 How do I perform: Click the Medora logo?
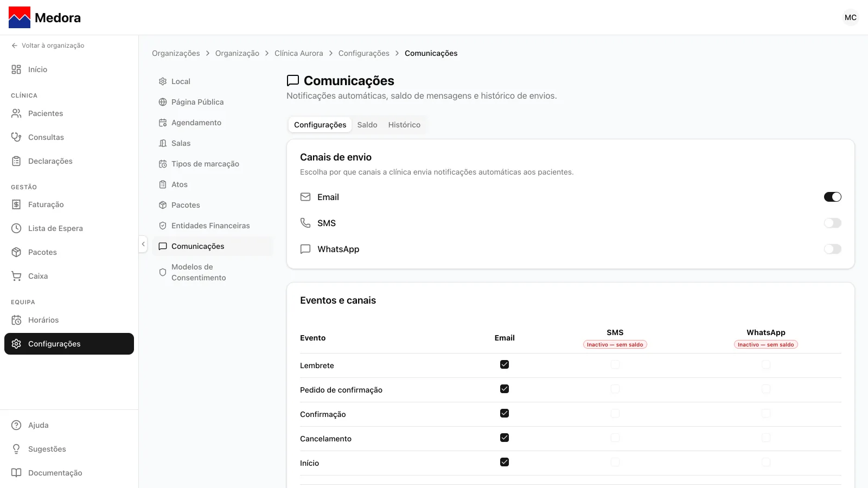click(x=44, y=17)
